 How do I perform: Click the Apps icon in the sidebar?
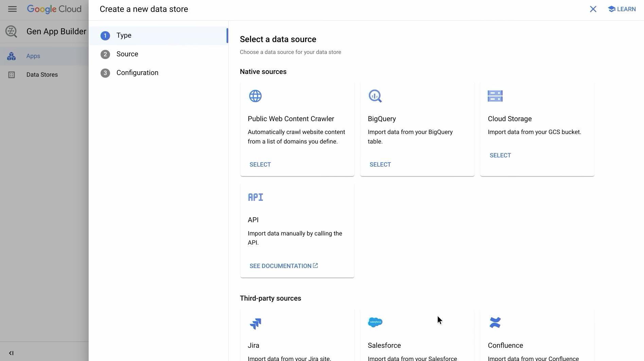pyautogui.click(x=12, y=56)
